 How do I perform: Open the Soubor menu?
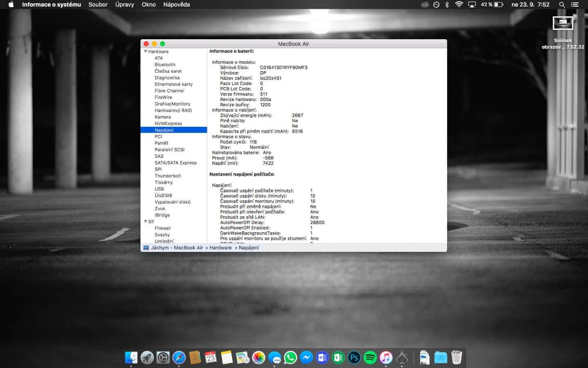(98, 4)
